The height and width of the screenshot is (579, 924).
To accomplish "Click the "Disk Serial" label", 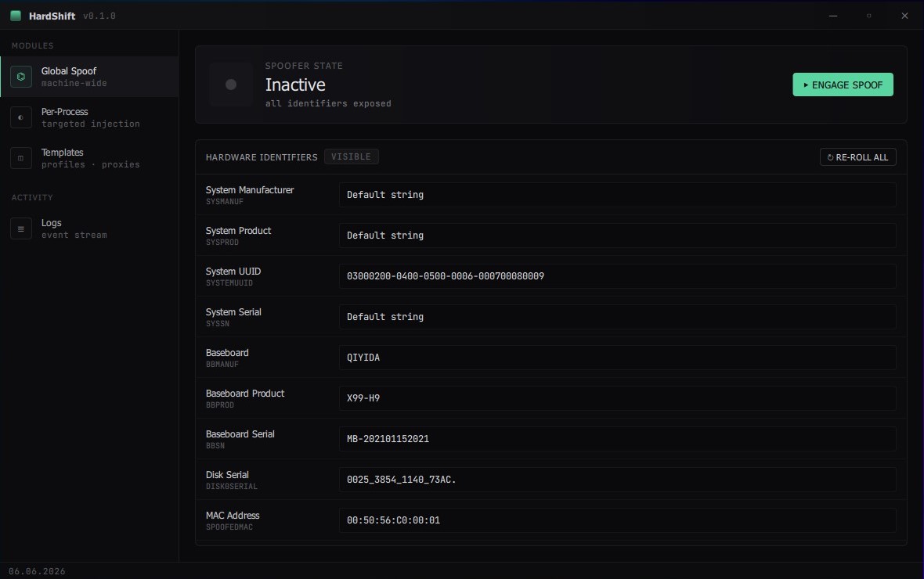I will click(227, 474).
